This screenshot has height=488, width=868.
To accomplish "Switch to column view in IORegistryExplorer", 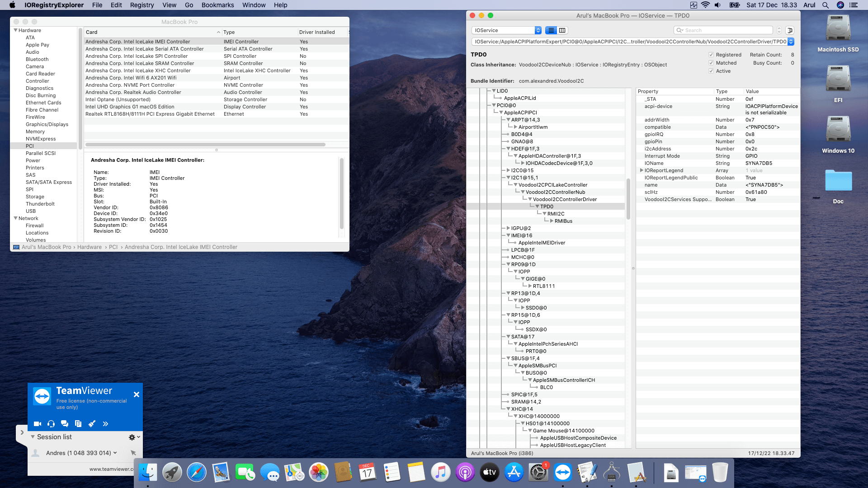I will point(562,30).
